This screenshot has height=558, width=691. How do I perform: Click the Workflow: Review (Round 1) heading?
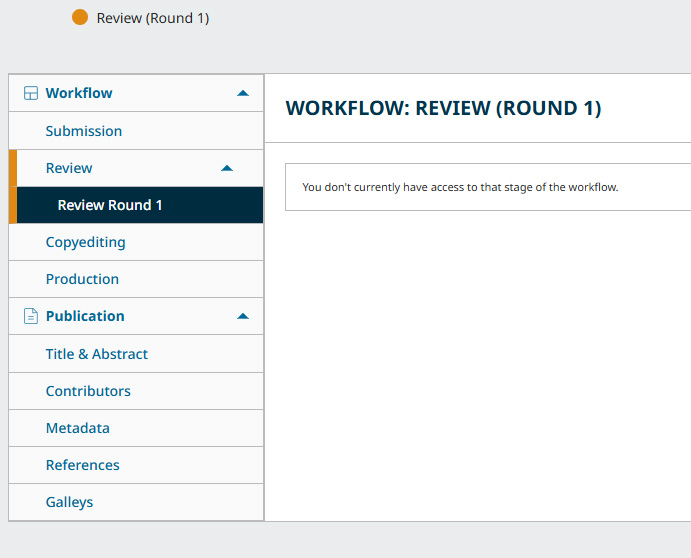[443, 108]
